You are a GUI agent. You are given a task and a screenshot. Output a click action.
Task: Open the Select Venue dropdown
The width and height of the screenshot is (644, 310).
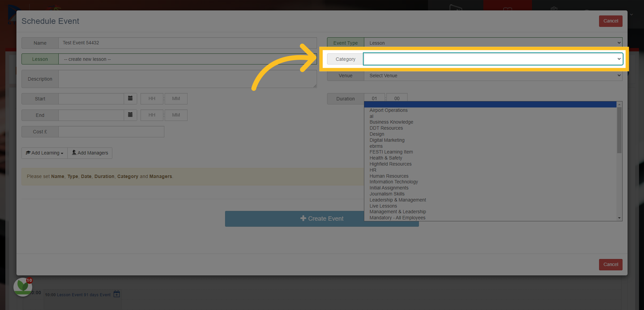tap(493, 76)
